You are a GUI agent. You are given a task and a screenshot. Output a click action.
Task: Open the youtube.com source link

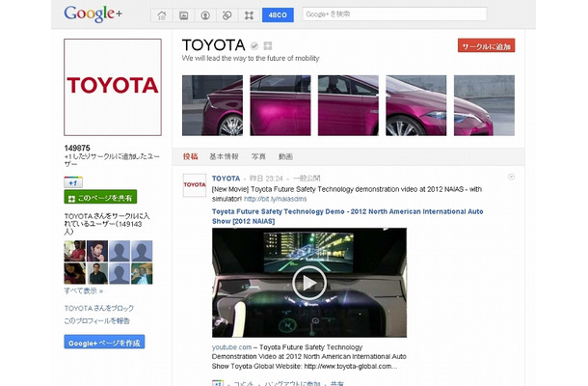(x=231, y=347)
